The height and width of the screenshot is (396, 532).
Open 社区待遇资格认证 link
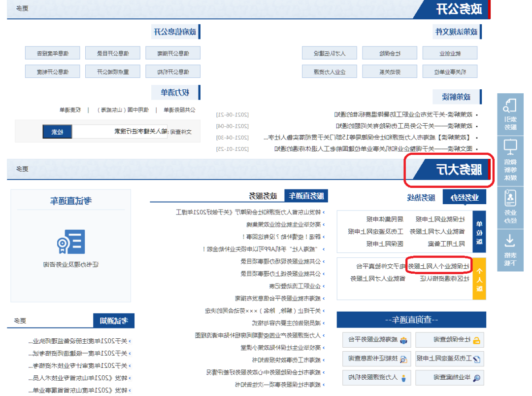point(444,279)
